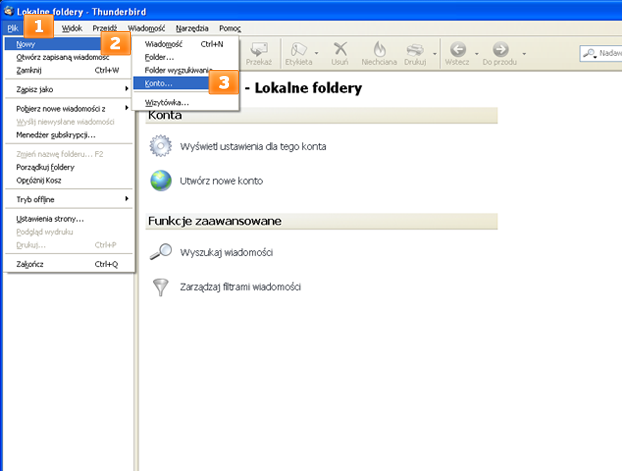Open the Pomoc menu
The width and height of the screenshot is (622, 471).
tap(230, 28)
